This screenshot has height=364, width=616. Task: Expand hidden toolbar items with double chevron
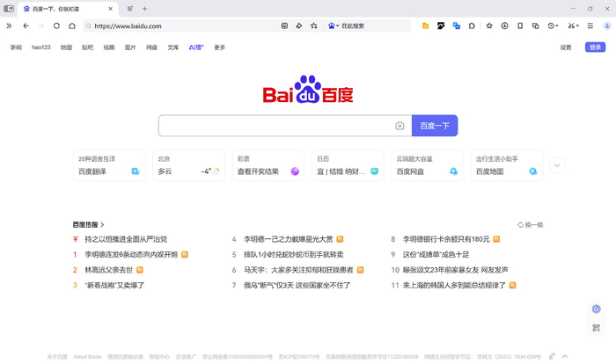[x=9, y=25]
